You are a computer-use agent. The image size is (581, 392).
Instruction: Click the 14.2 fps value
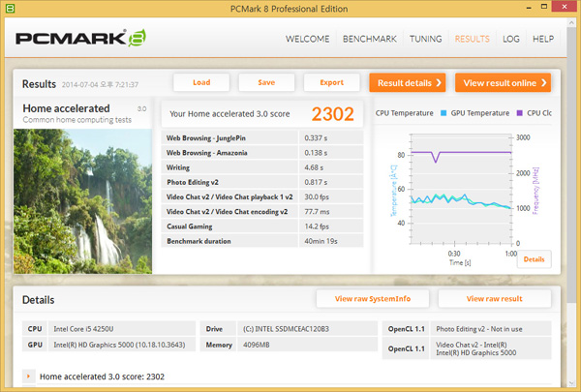coord(317,226)
